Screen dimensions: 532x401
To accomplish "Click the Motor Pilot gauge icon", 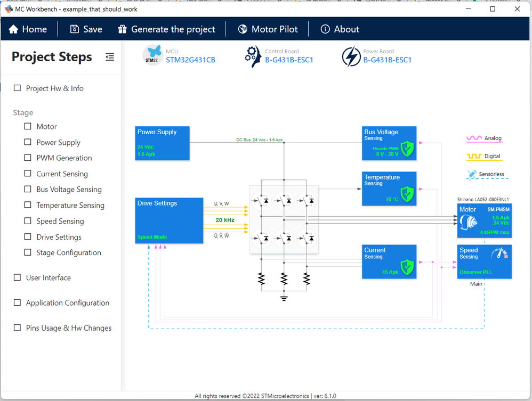I will [x=243, y=29].
